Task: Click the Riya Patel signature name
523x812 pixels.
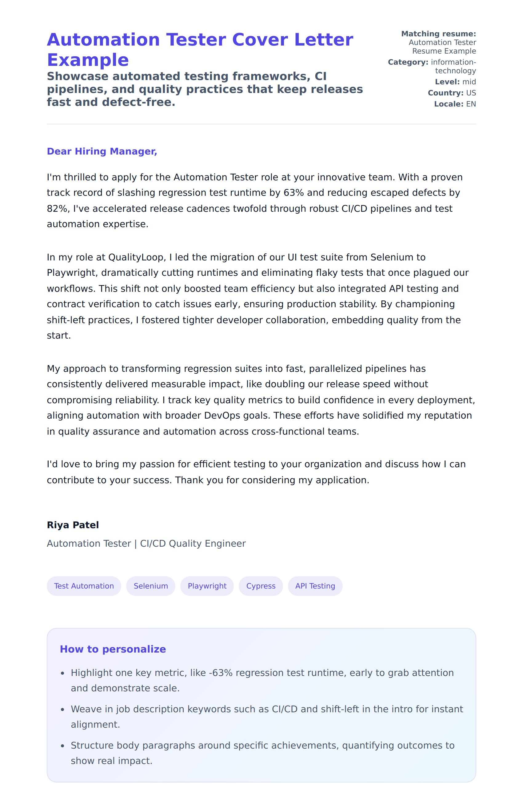Action: coord(73,525)
